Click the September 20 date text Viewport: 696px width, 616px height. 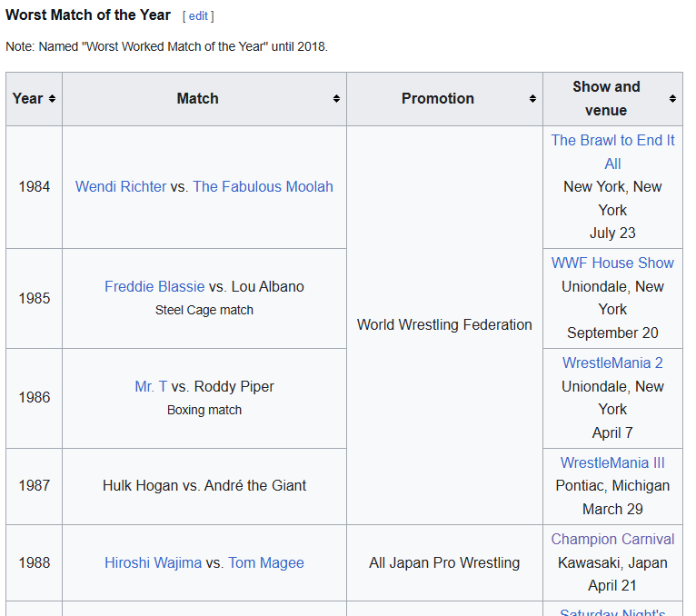coord(612,333)
